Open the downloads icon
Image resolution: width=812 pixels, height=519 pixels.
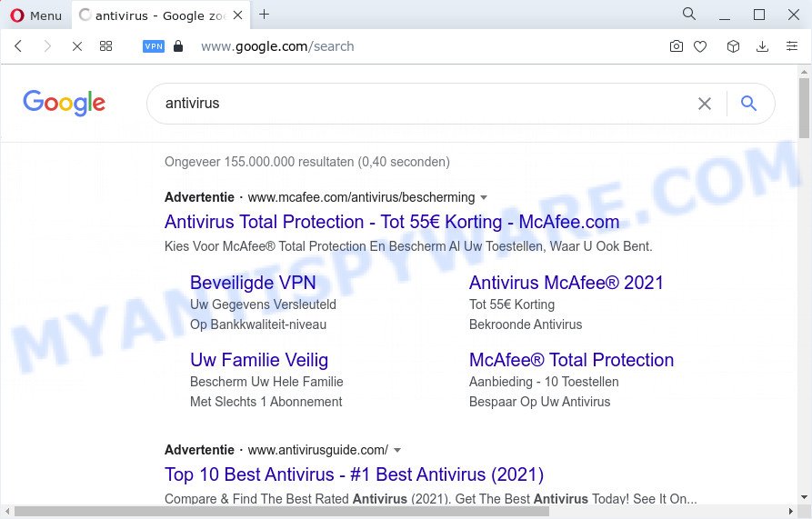(x=762, y=46)
